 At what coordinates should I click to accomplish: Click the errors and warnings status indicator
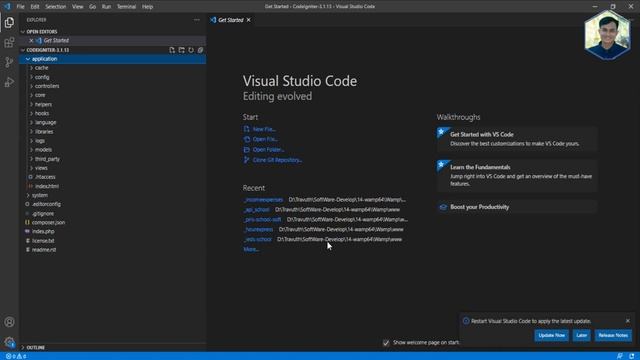(16, 356)
